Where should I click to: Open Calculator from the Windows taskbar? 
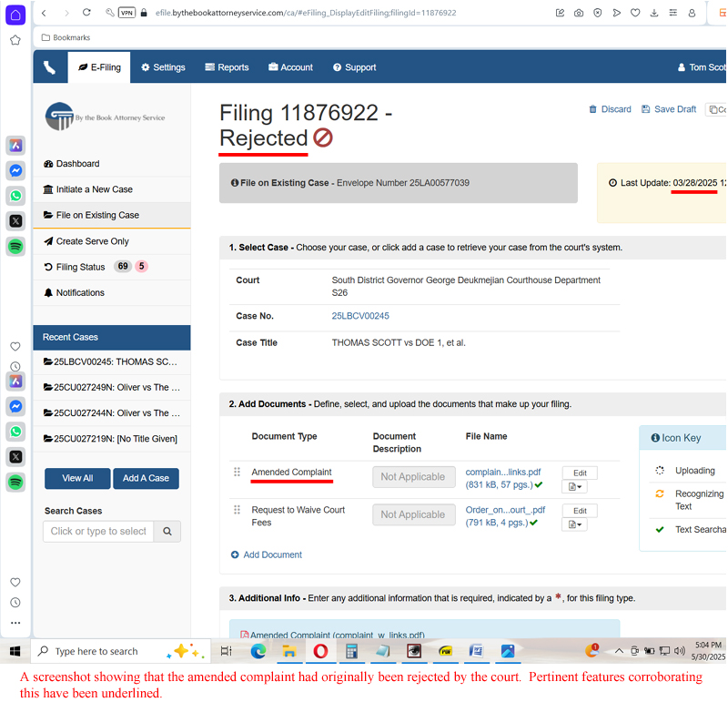pyautogui.click(x=350, y=651)
